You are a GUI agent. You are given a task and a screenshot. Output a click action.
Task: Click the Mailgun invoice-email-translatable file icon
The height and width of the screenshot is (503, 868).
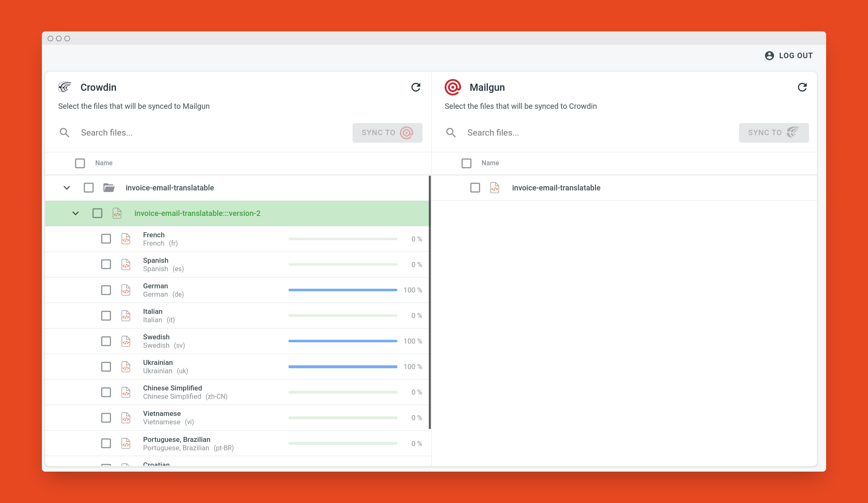pyautogui.click(x=495, y=187)
